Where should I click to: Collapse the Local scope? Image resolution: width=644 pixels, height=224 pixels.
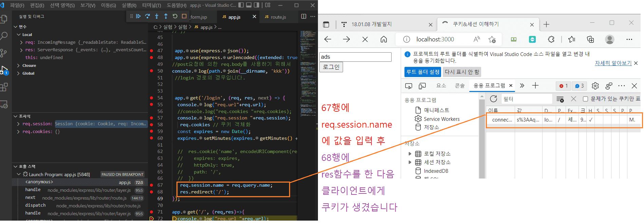pyautogui.click(x=19, y=35)
